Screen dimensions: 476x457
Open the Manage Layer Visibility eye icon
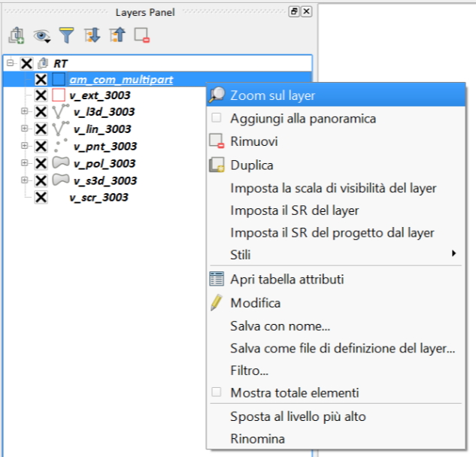[x=41, y=35]
